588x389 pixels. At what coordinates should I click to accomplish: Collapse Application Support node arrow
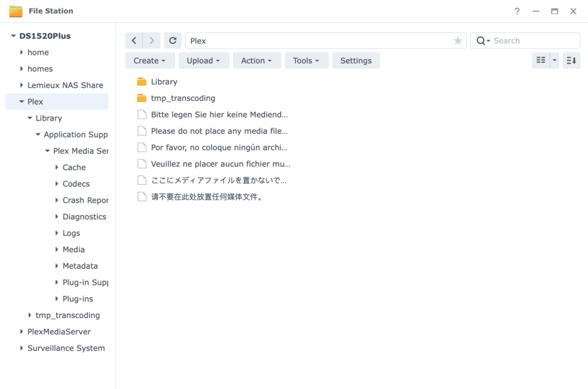38,135
